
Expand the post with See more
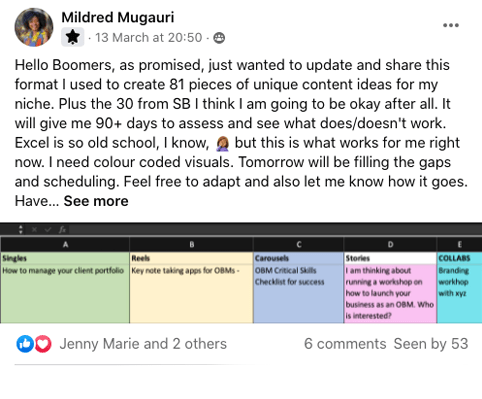click(x=96, y=201)
